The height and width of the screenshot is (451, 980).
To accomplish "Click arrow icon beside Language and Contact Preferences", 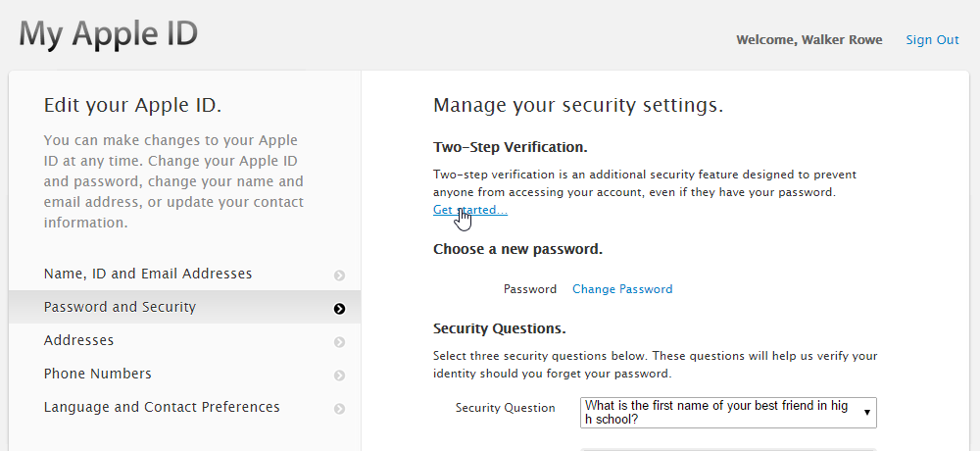I will tap(339, 409).
